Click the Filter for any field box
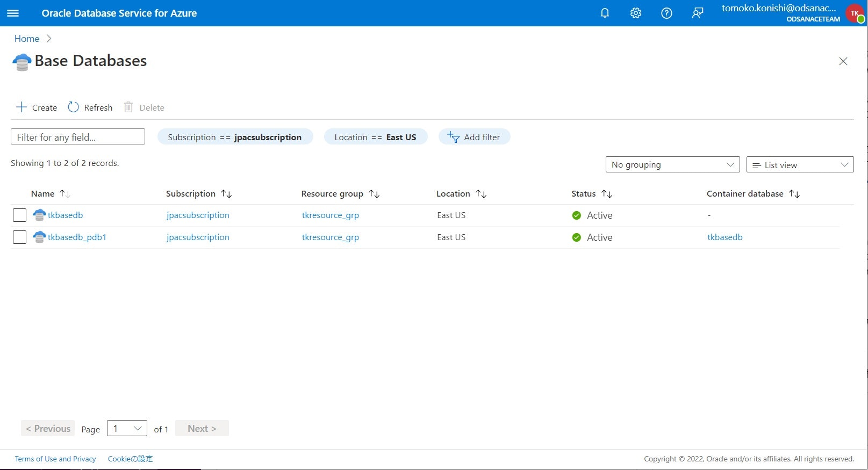The height and width of the screenshot is (470, 868). [78, 136]
